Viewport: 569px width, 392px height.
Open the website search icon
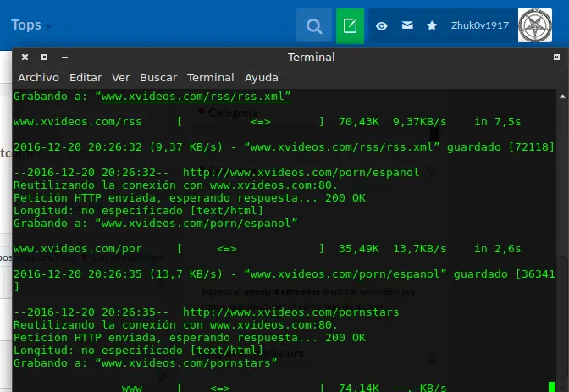[x=314, y=26]
